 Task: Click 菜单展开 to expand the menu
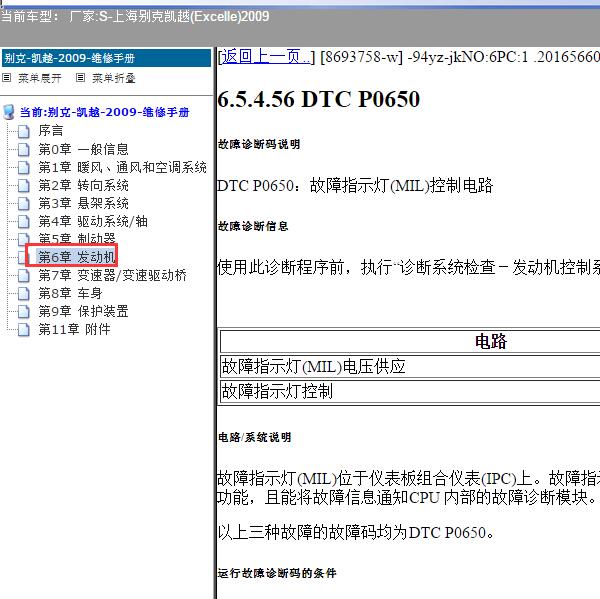(x=40, y=78)
